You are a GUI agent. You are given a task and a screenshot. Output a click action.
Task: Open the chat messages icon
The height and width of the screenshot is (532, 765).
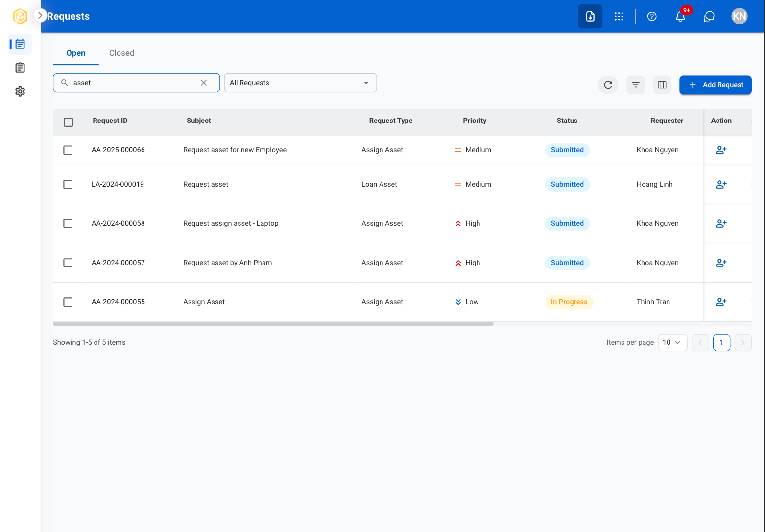[709, 16]
